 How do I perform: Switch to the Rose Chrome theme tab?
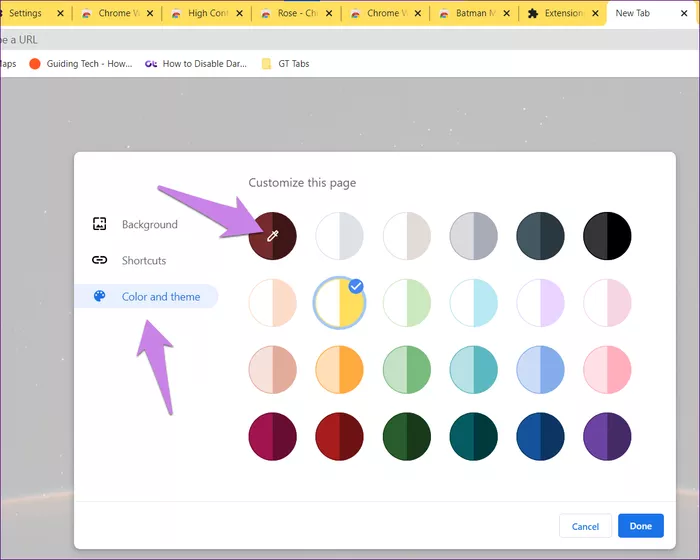(296, 13)
